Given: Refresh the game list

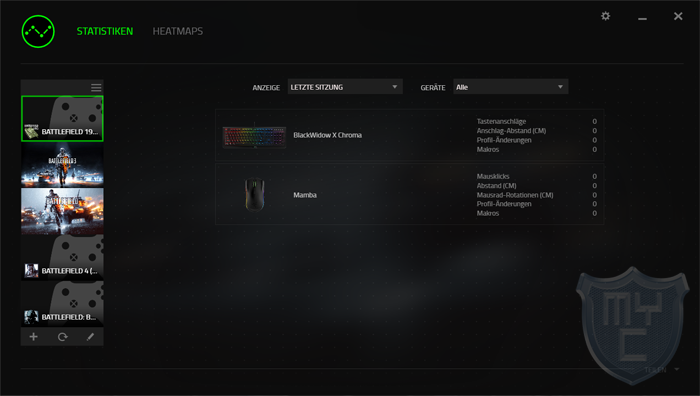Looking at the screenshot, I should coord(62,337).
